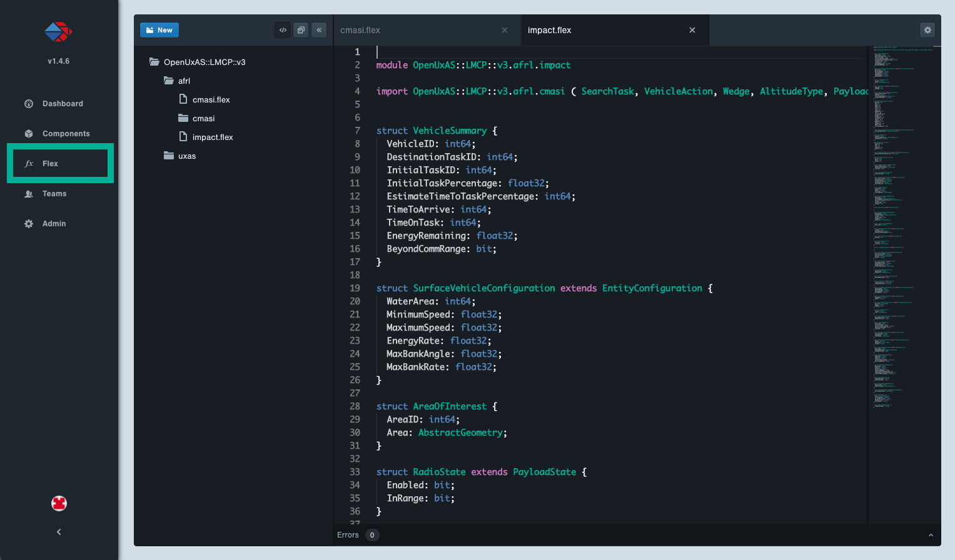Expand the Errors panel chevron

point(931,535)
